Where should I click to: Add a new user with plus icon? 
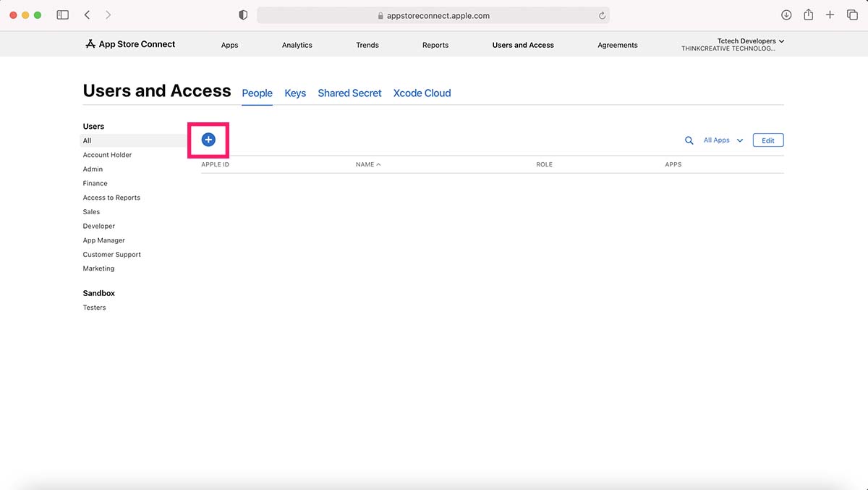click(208, 140)
